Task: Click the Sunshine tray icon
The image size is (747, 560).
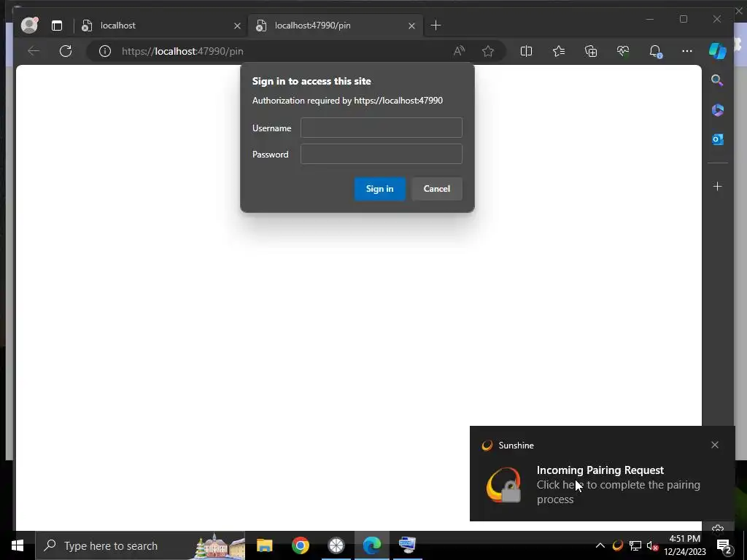Action: click(x=617, y=545)
